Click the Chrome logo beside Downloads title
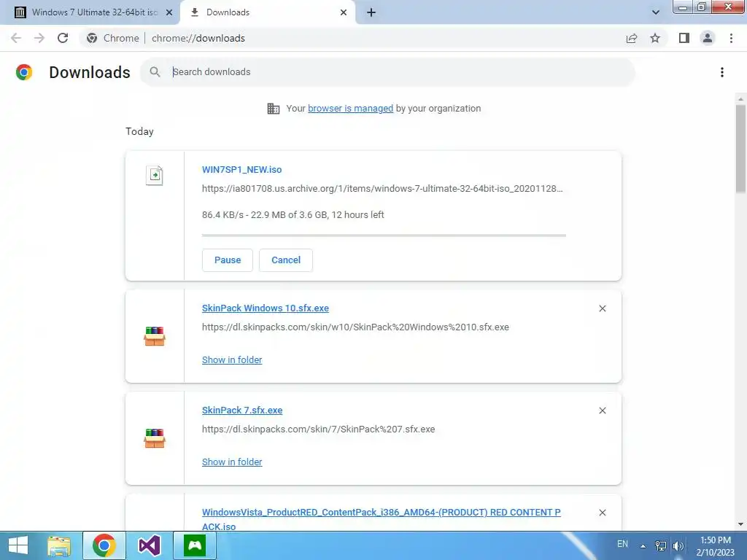 (x=24, y=72)
